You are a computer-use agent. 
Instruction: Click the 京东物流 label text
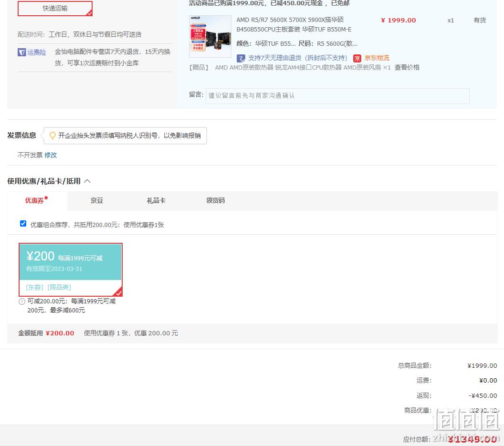click(x=377, y=58)
